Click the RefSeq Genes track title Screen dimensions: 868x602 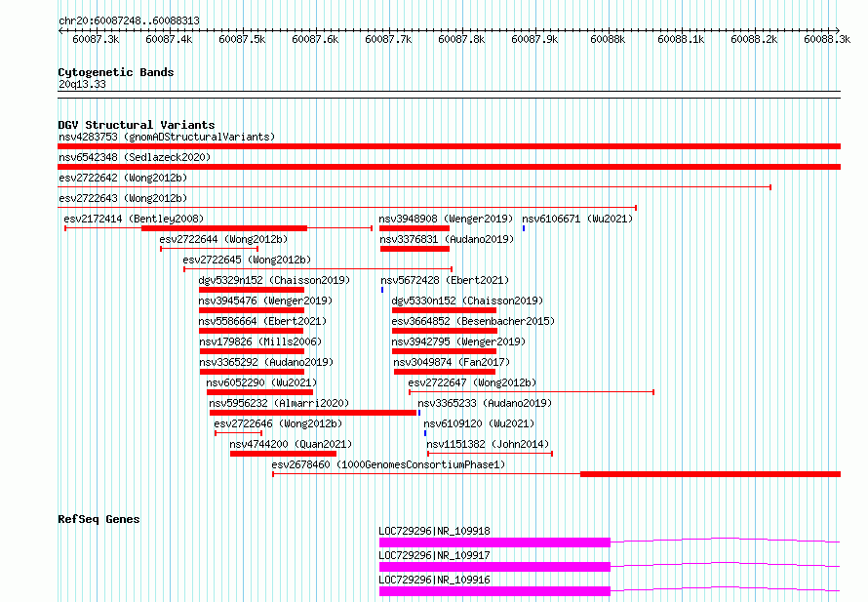(99, 519)
